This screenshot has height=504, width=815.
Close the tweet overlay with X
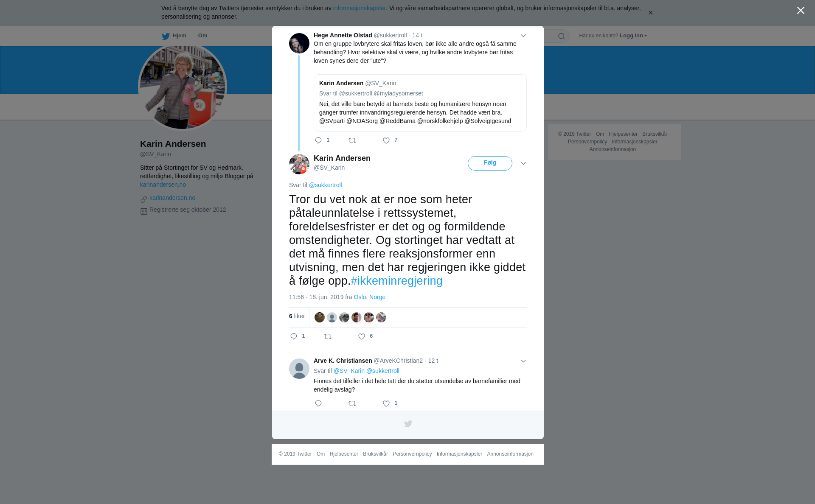pos(801,11)
